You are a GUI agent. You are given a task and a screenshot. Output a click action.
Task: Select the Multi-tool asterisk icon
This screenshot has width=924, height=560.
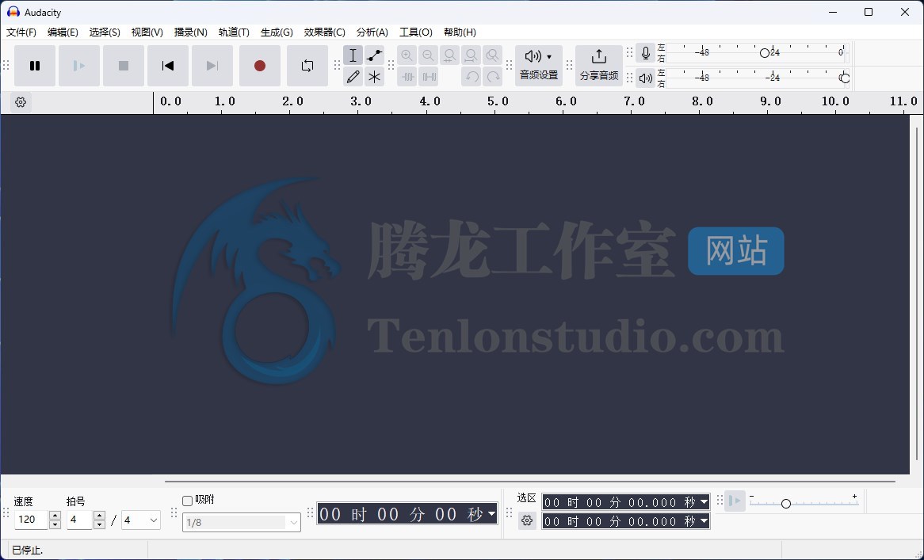click(x=374, y=77)
